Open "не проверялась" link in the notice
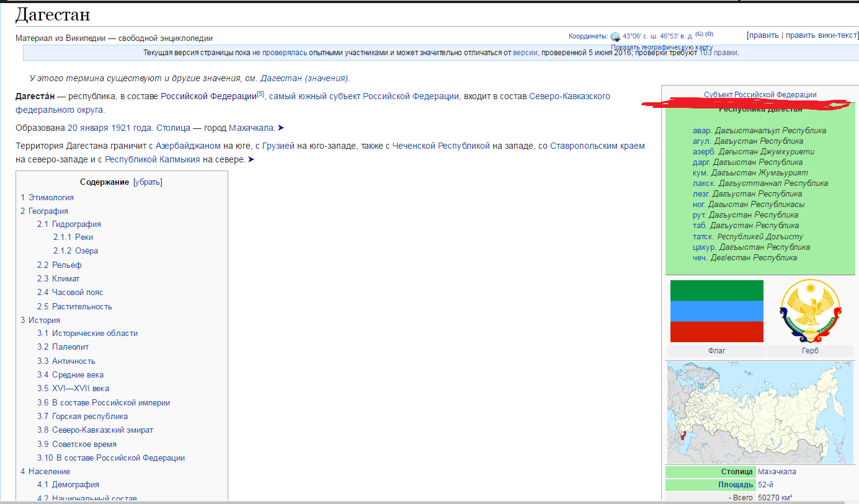 (x=280, y=53)
